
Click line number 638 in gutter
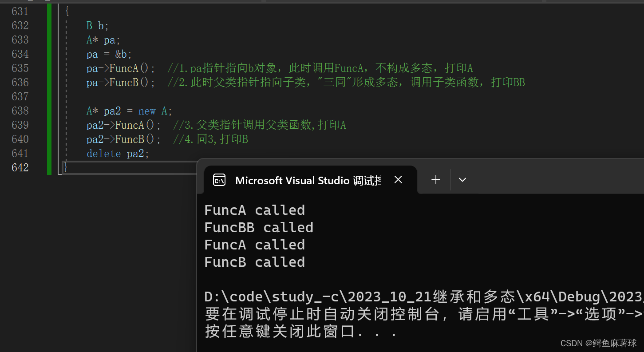click(x=20, y=111)
